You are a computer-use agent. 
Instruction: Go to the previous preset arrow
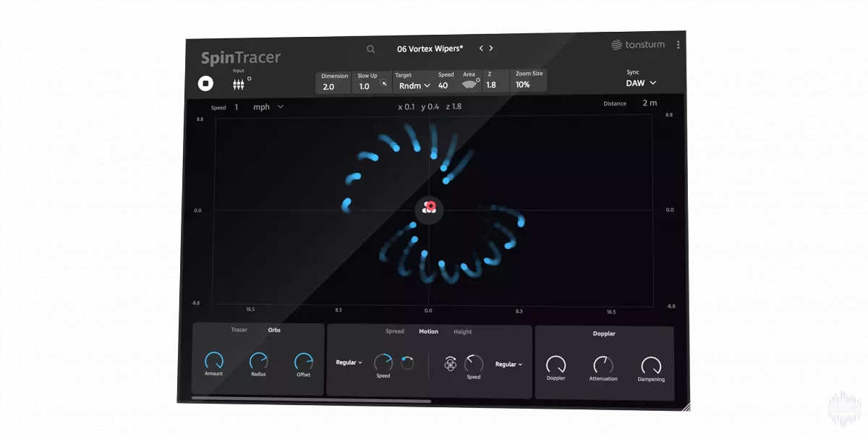pos(481,48)
